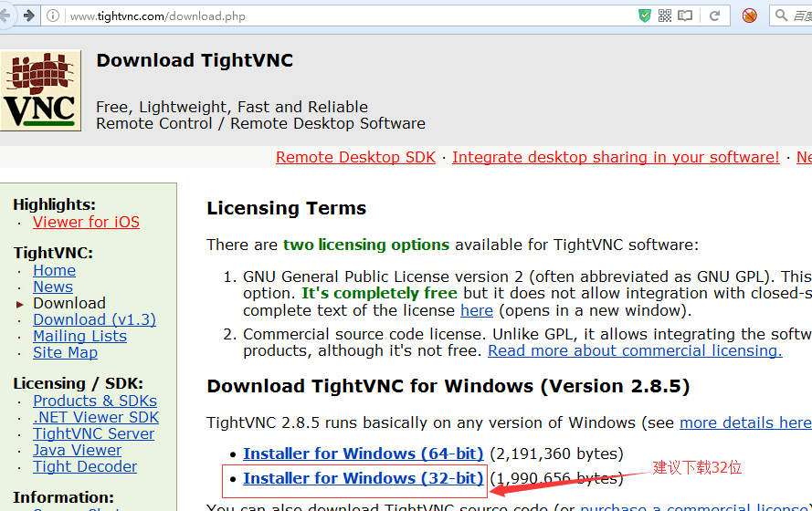
Task: Open the Remote Desktop SDK link
Action: point(356,157)
